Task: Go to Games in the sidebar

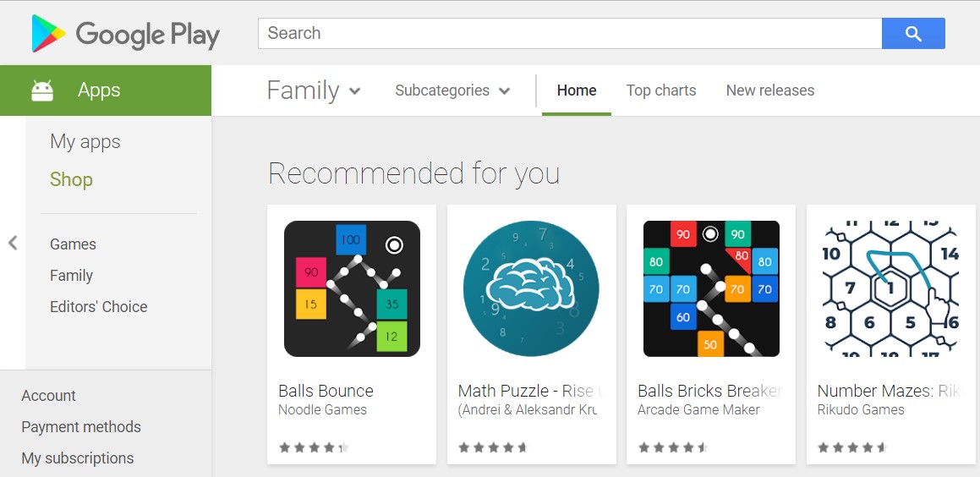Action: coord(73,244)
